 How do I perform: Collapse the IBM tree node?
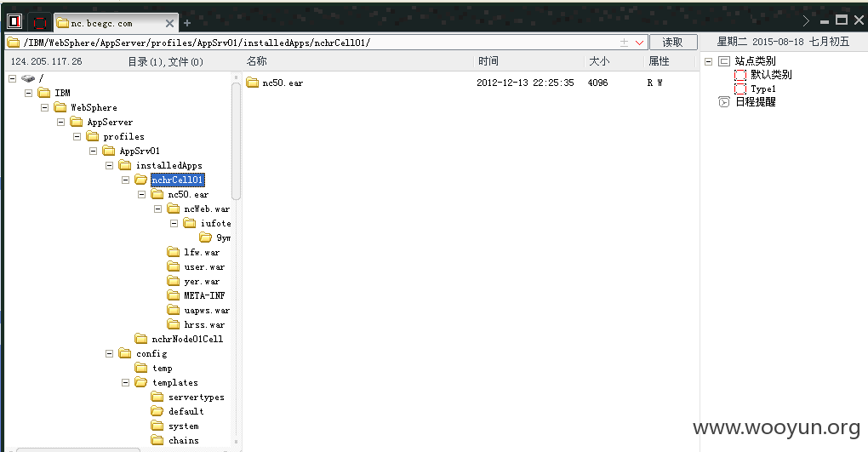[29, 93]
